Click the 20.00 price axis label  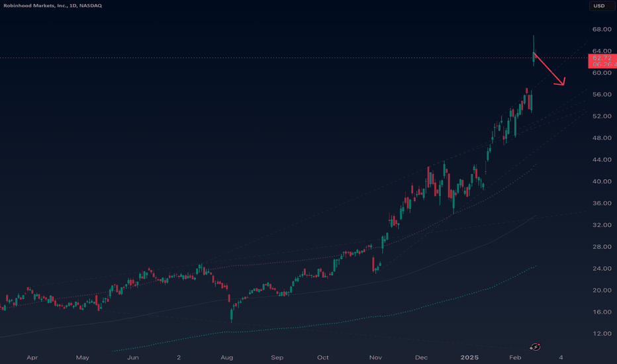602,290
